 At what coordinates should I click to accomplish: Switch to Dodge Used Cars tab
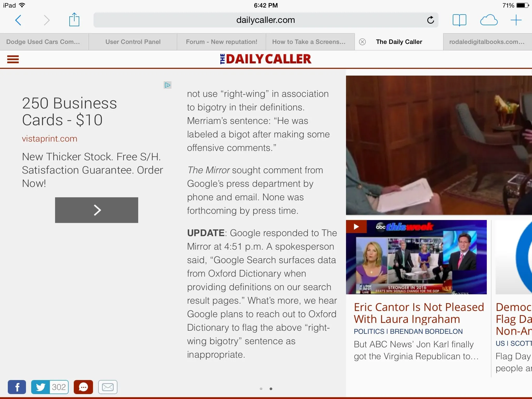(43, 42)
